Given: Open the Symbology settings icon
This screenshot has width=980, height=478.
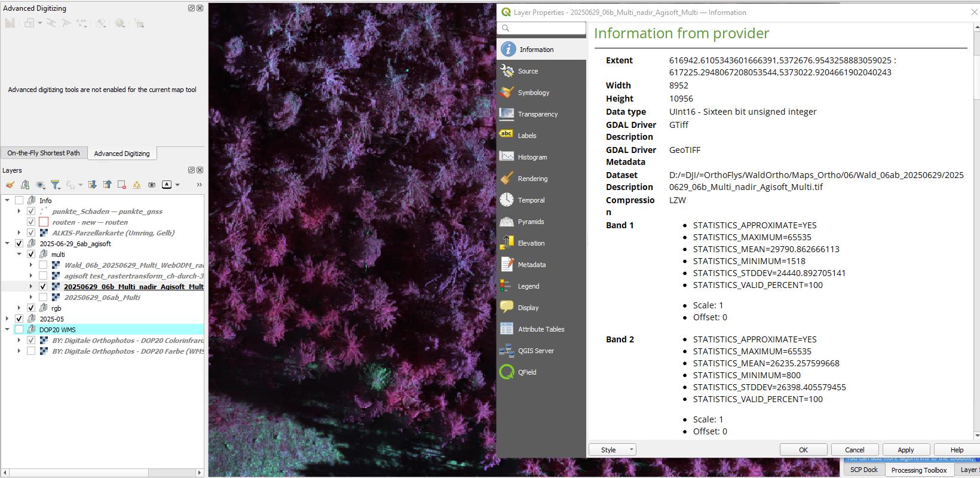Looking at the screenshot, I should (x=507, y=93).
